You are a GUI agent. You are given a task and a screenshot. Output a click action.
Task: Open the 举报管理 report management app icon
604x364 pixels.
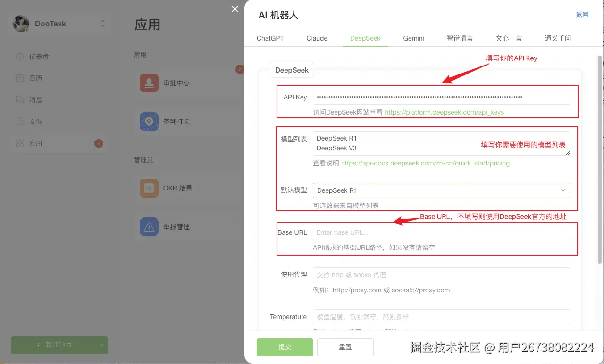coord(149,227)
